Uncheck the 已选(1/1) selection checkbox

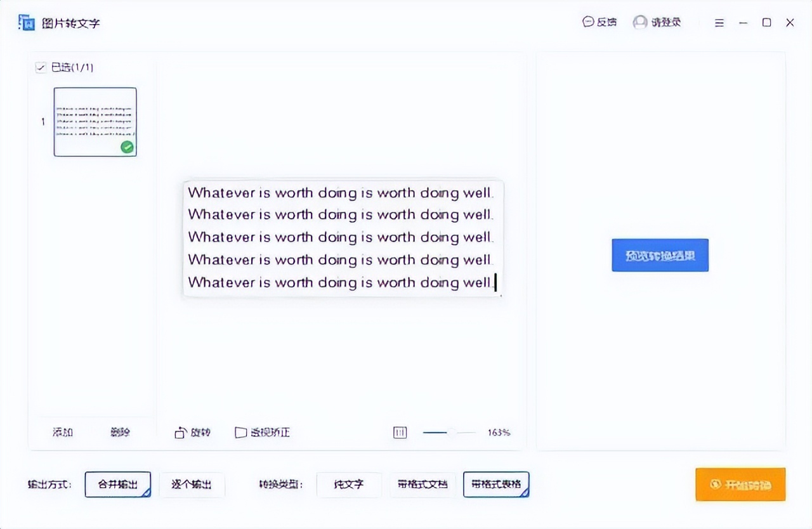tap(41, 67)
